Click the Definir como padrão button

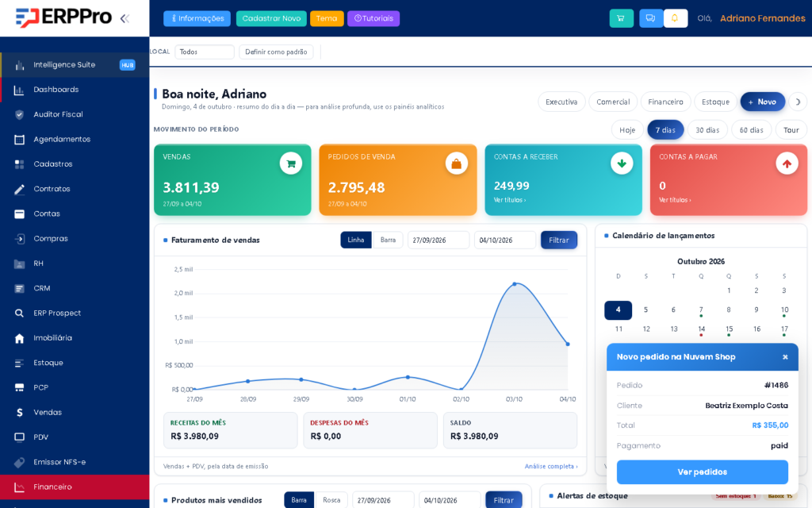276,52
